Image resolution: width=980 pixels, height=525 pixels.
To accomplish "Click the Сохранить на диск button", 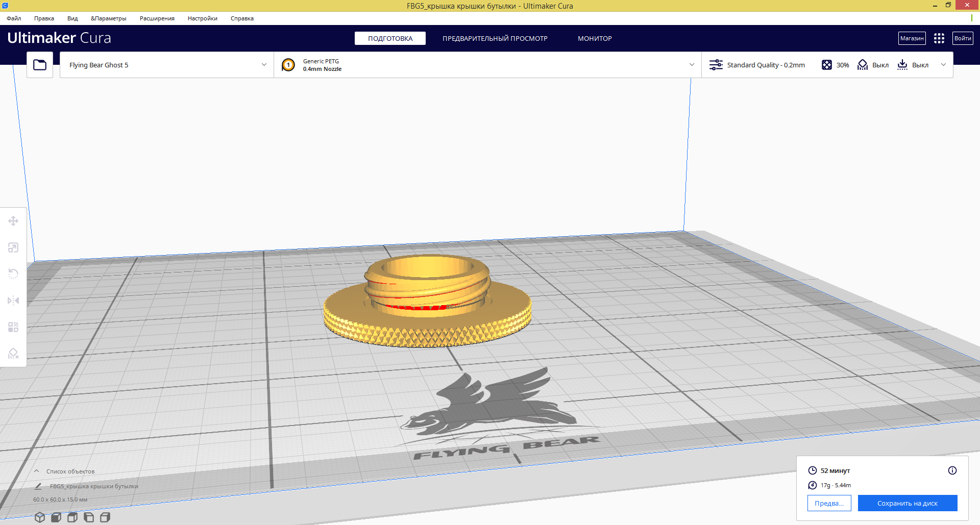I will tap(908, 503).
